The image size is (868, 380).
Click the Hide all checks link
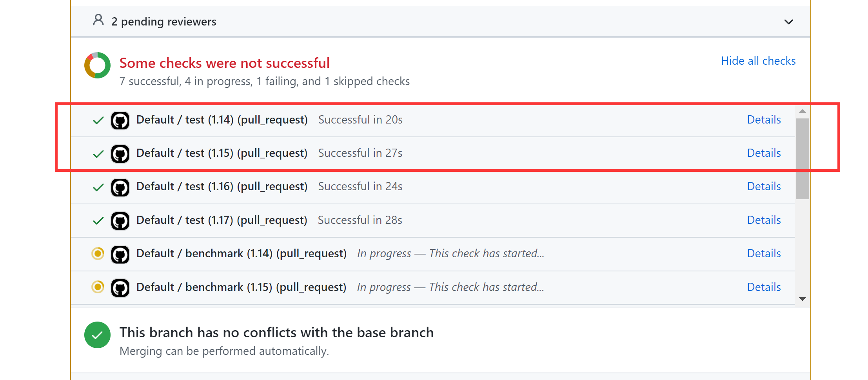click(758, 61)
